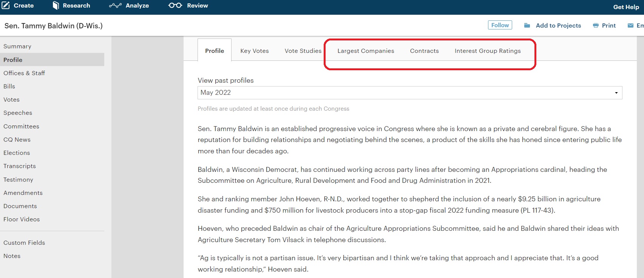
Task: Click the Create pencil icon
Action: click(x=6, y=5)
